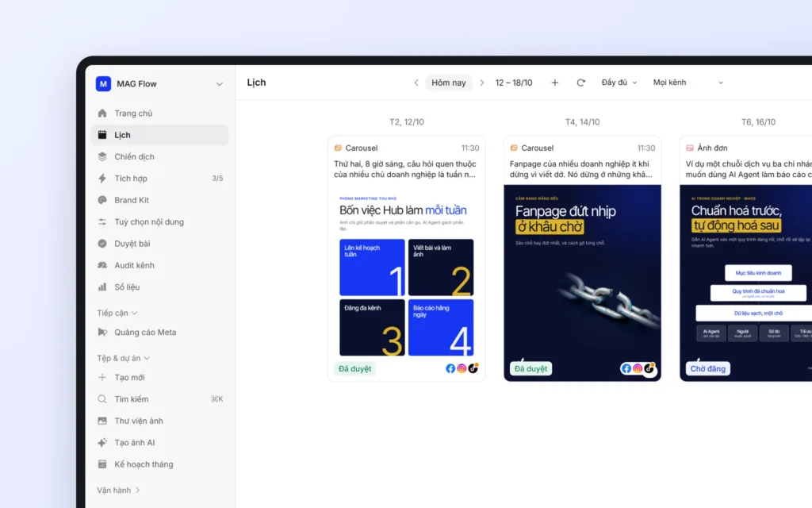Click the MAG Flow logo icon
This screenshot has width=812, height=508.
pyautogui.click(x=103, y=83)
